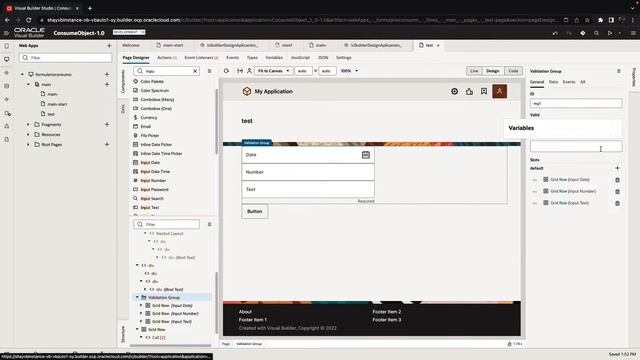Reload the browser page
Screen dimensions: 640x360
(29, 20)
